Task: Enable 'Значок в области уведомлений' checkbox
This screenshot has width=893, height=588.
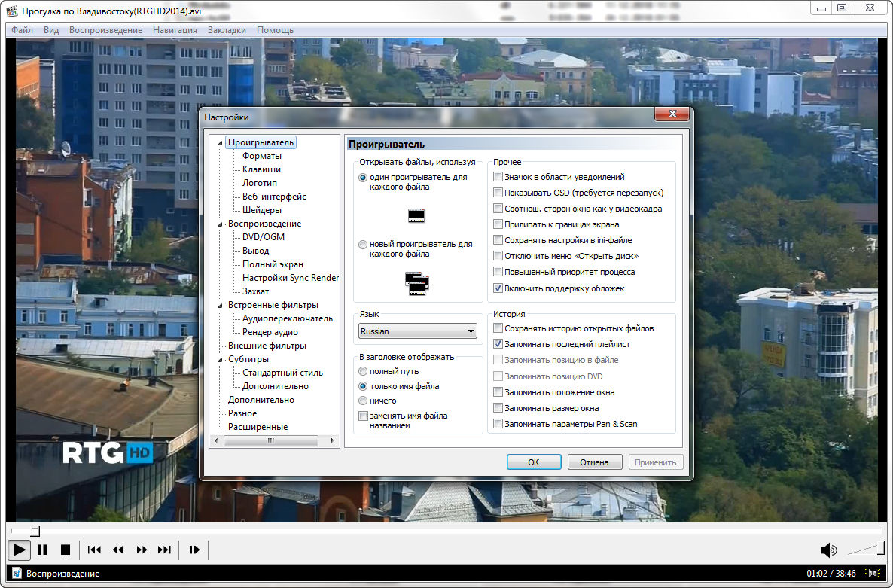Action: [x=498, y=177]
